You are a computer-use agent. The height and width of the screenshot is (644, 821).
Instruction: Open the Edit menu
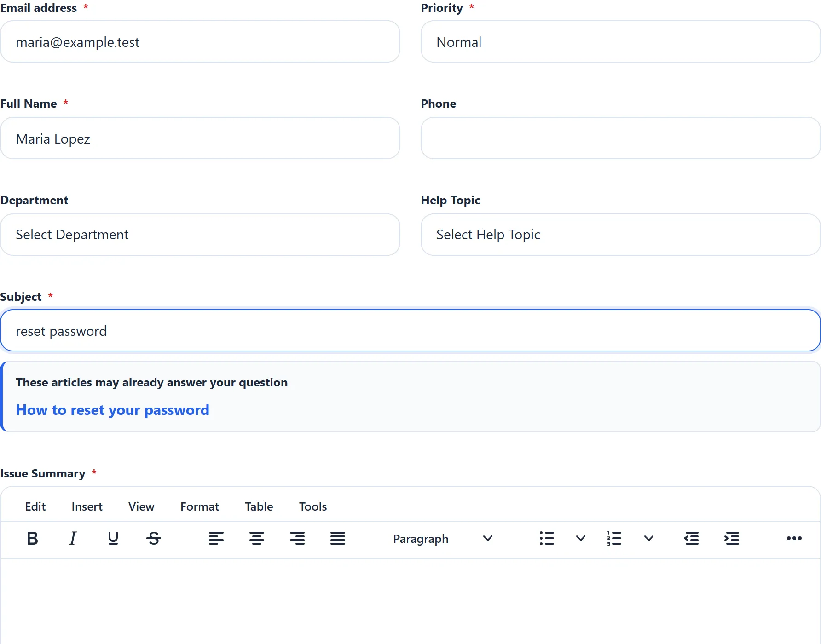[35, 506]
